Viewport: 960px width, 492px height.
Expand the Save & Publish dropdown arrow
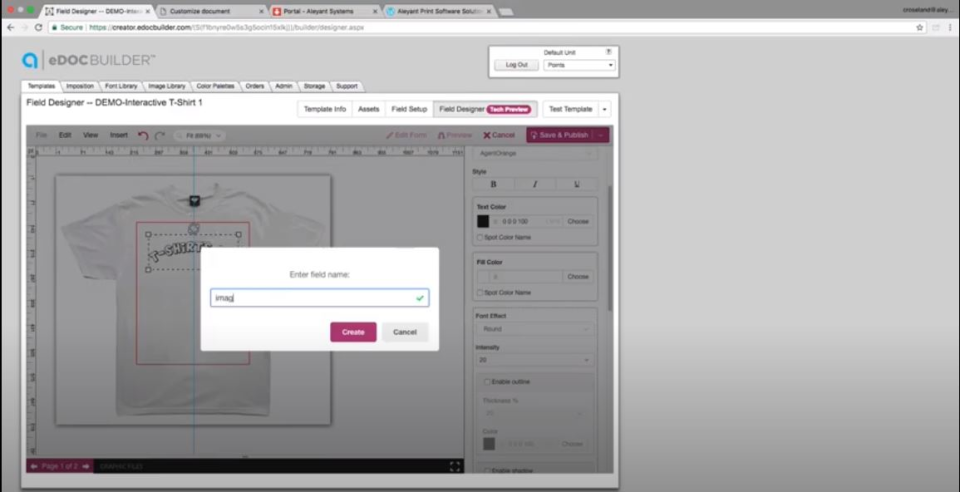point(602,135)
